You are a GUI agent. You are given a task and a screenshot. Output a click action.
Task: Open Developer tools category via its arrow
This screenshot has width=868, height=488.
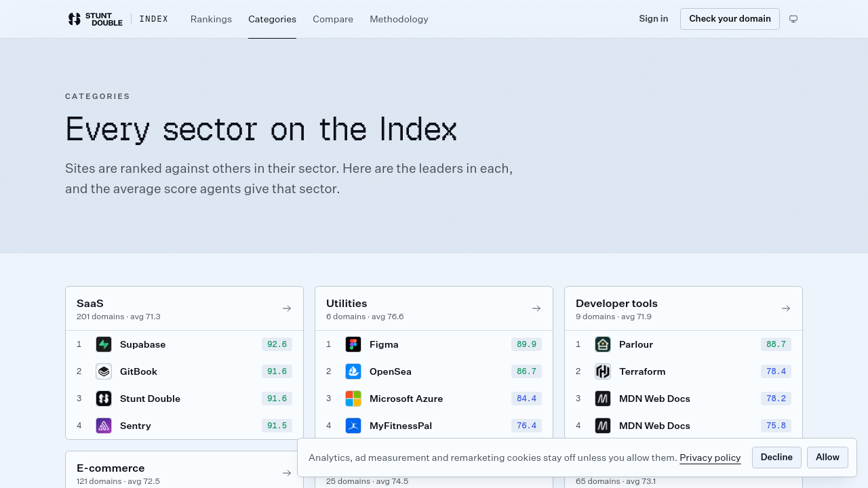click(x=786, y=308)
